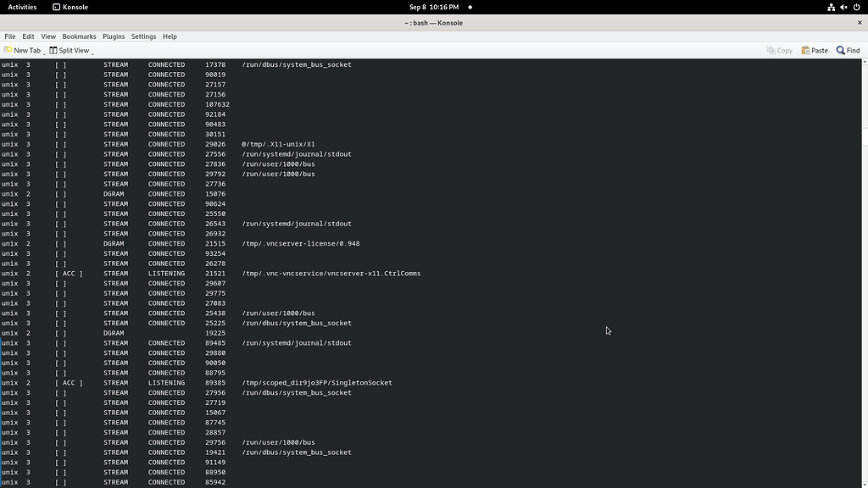Screen dimensions: 868x488
Task: Open the File menu
Action: tap(9, 36)
